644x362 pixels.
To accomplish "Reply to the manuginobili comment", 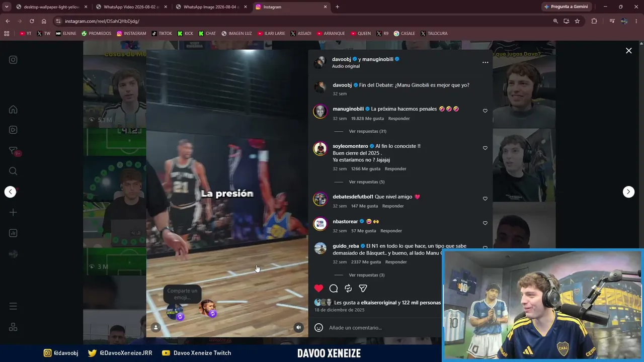I will [x=399, y=119].
